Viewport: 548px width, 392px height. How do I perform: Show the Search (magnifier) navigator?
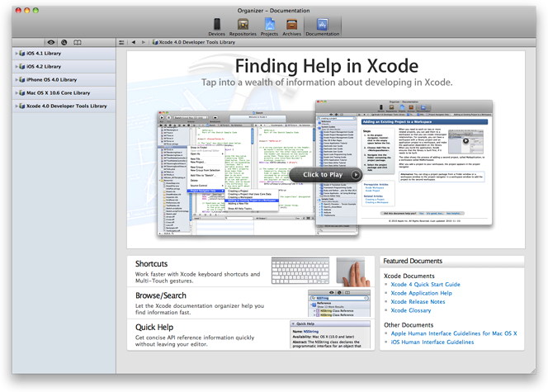[x=64, y=42]
